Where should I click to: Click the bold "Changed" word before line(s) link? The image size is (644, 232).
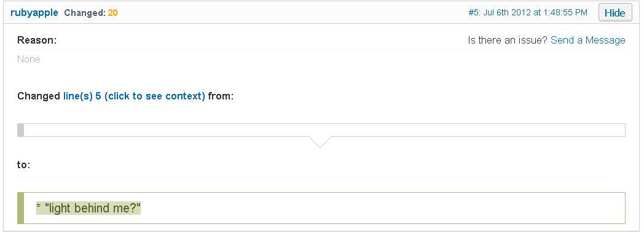click(39, 96)
